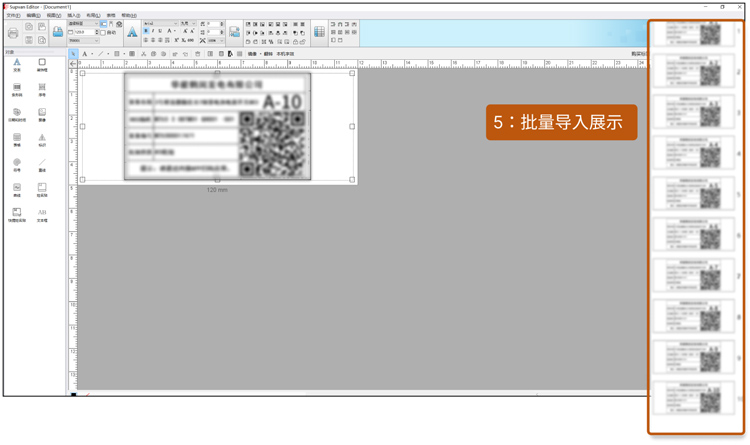Viewport: 750px width, 445px height.
Task: Click the A-10 text on the label canvas
Action: point(283,101)
